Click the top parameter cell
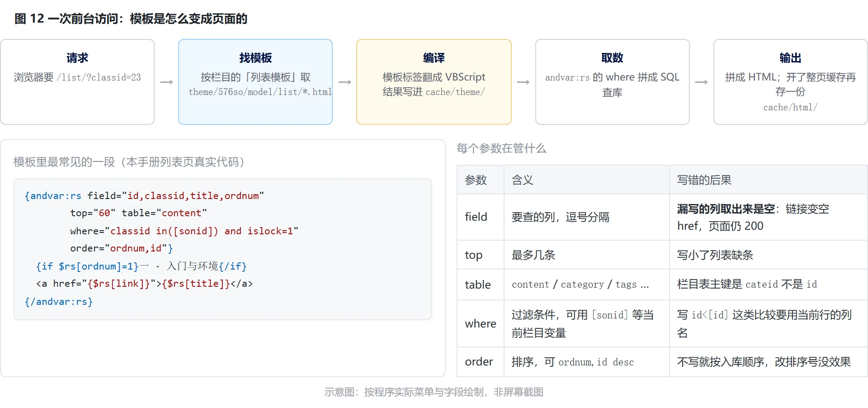 [481, 255]
